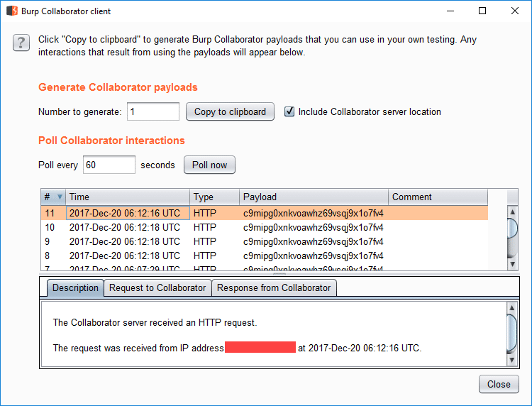Image resolution: width=532 pixels, height=406 pixels.
Task: Click the description pane scroll down arrow
Action: [511, 360]
